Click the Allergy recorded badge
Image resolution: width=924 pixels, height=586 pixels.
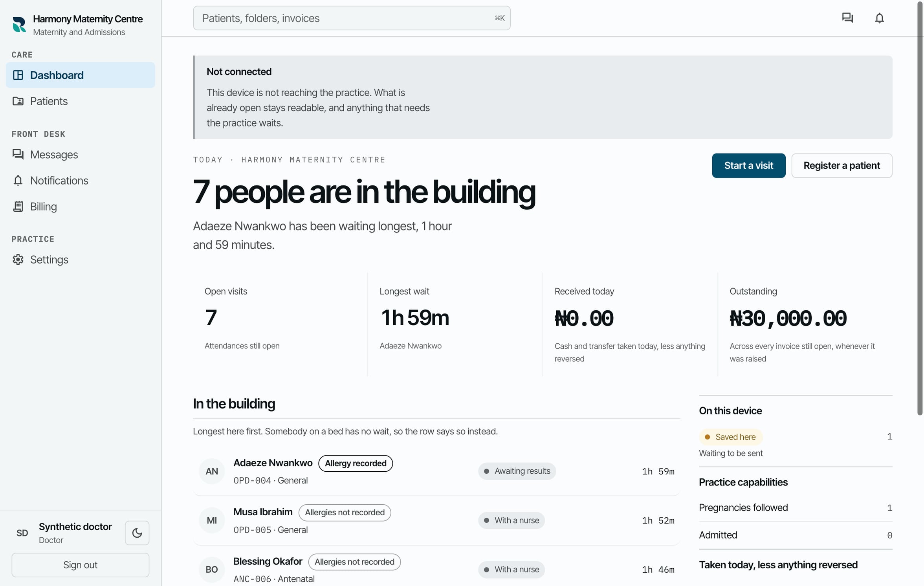coord(356,463)
